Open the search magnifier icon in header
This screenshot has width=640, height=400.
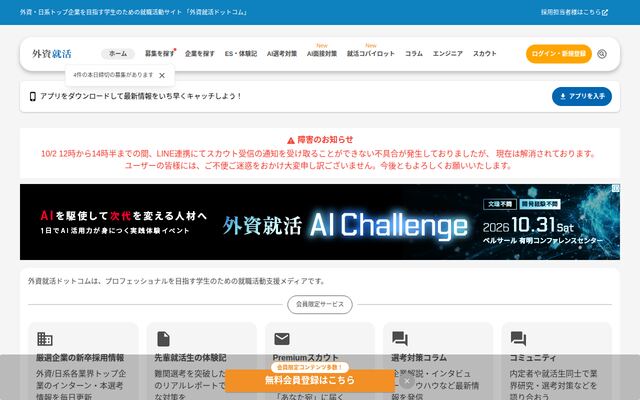tap(602, 54)
